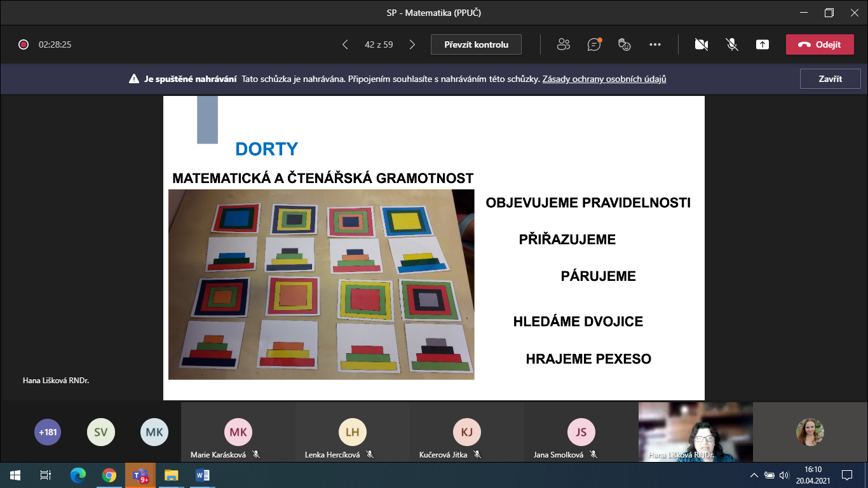Viewport: 868px width, 488px height.
Task: Click the Převzít kontrolu button
Action: pos(476,44)
